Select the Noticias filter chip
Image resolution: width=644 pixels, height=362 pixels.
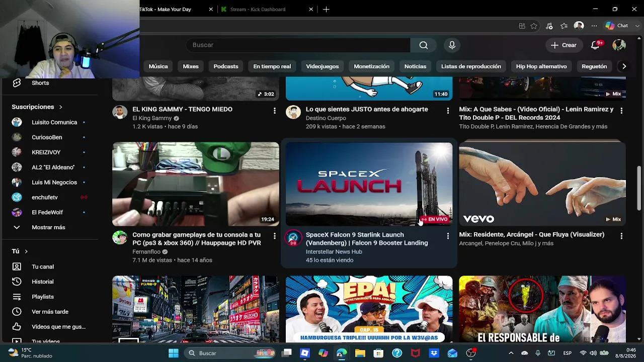tap(416, 66)
